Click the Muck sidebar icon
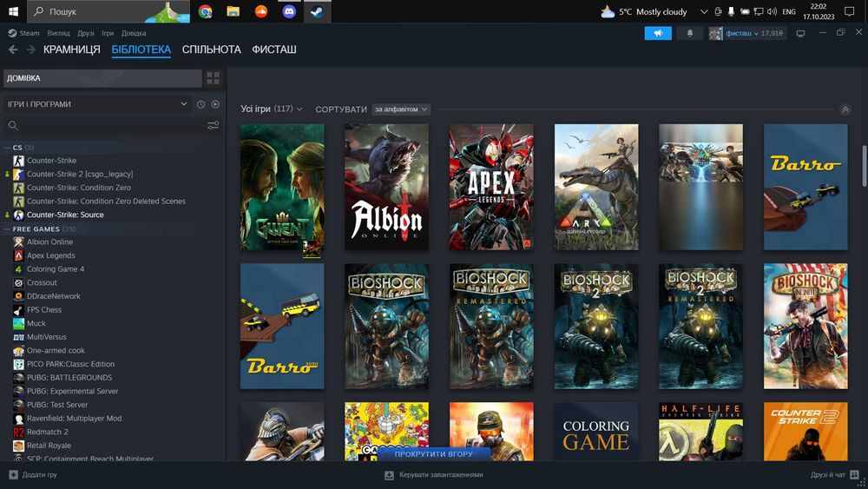Viewport: 868px width, 489px height. coord(19,323)
